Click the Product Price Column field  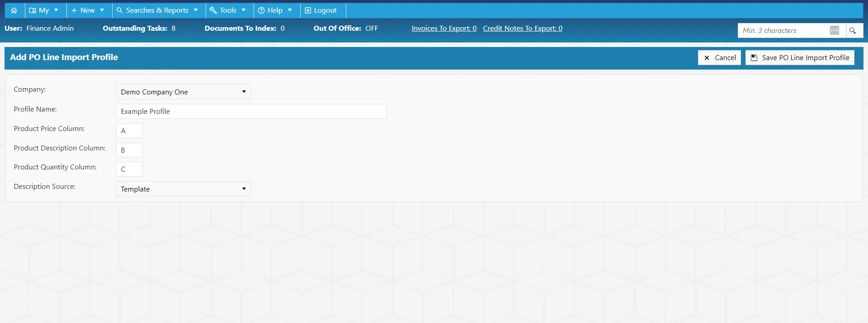point(129,131)
